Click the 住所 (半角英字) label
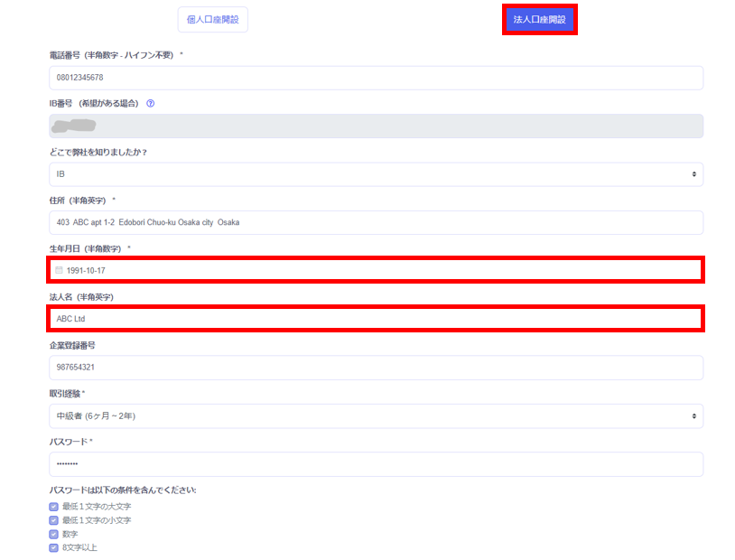The width and height of the screenshot is (735, 560). click(x=78, y=201)
